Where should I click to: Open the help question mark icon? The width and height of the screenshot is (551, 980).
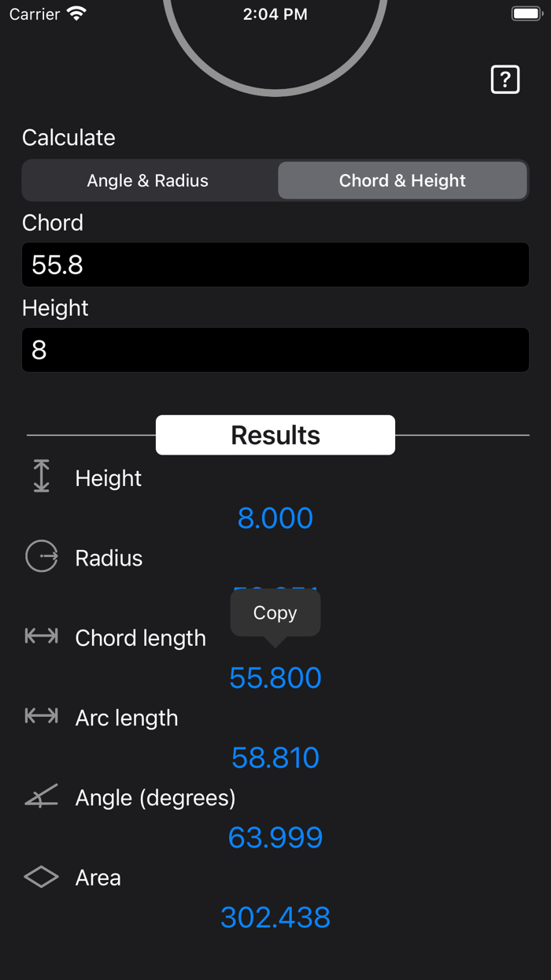[x=505, y=79]
